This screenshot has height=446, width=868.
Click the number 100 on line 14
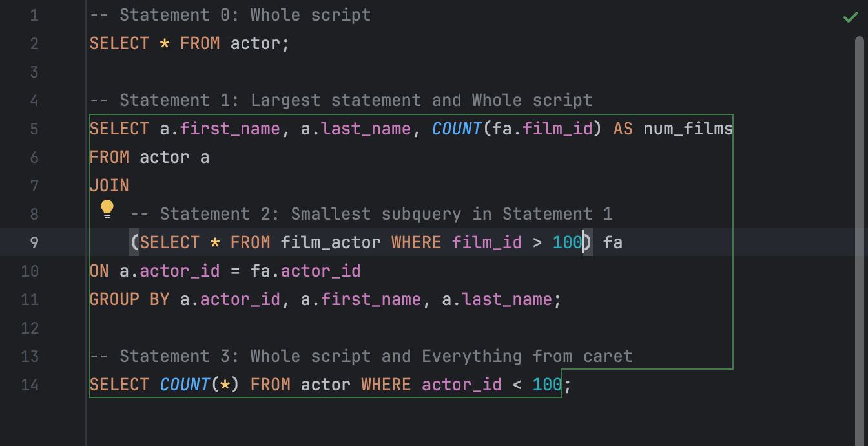(546, 385)
